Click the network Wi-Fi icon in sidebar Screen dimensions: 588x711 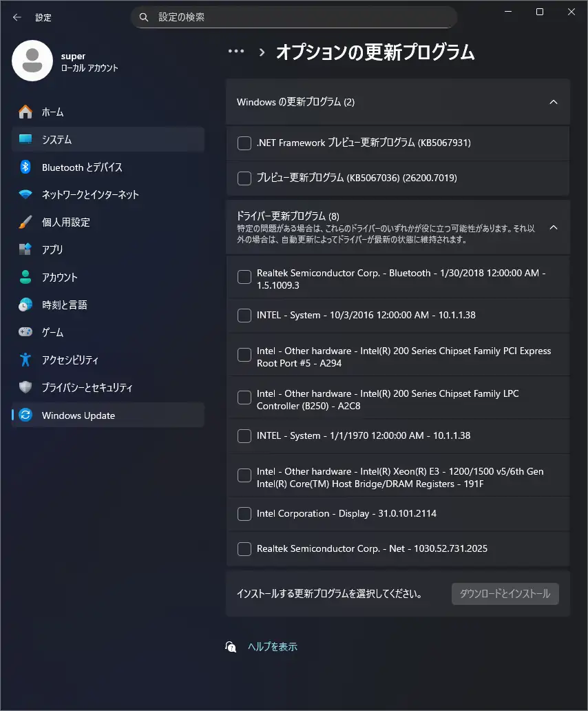(x=25, y=194)
